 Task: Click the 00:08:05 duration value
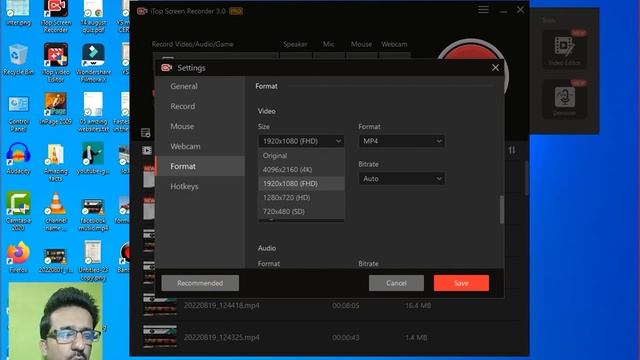pyautogui.click(x=346, y=305)
